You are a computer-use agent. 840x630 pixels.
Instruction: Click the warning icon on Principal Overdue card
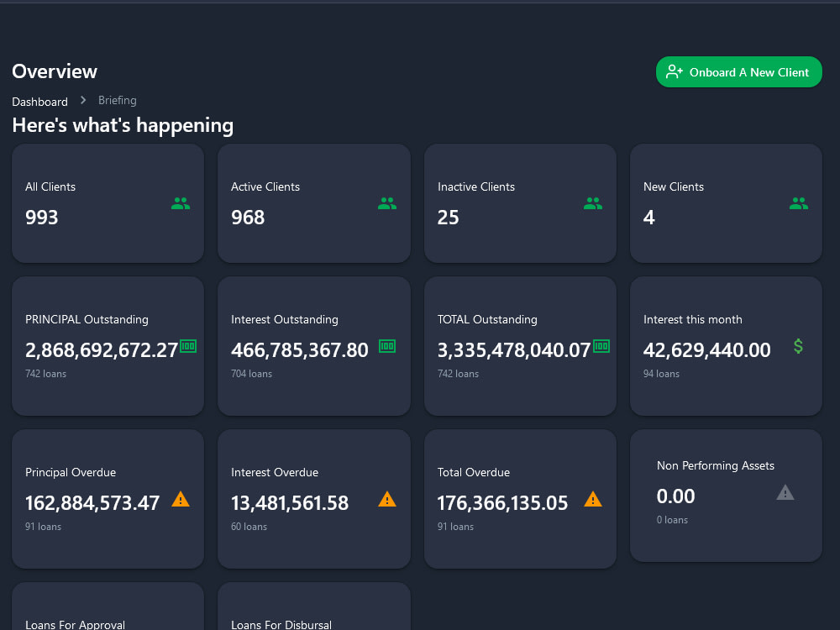[181, 499]
